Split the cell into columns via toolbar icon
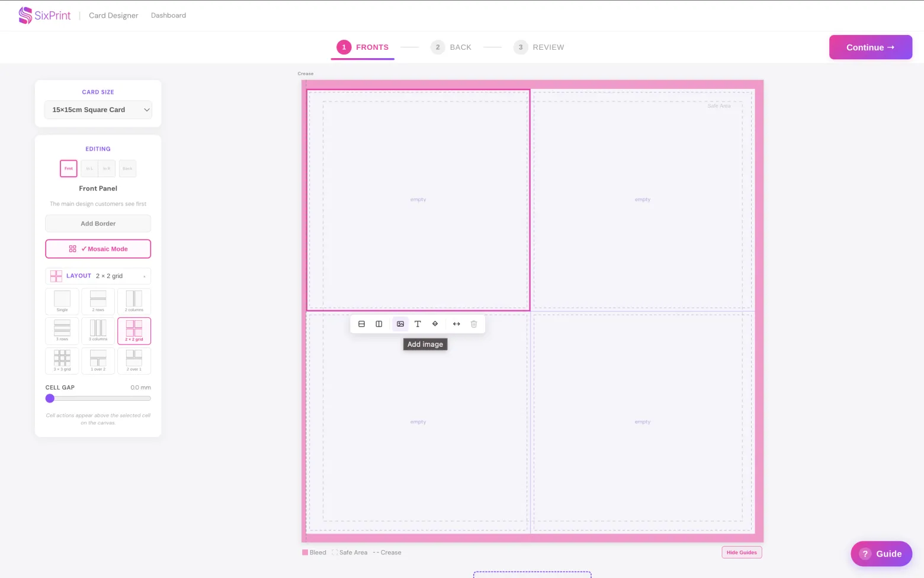This screenshot has width=924, height=578. coord(379,324)
